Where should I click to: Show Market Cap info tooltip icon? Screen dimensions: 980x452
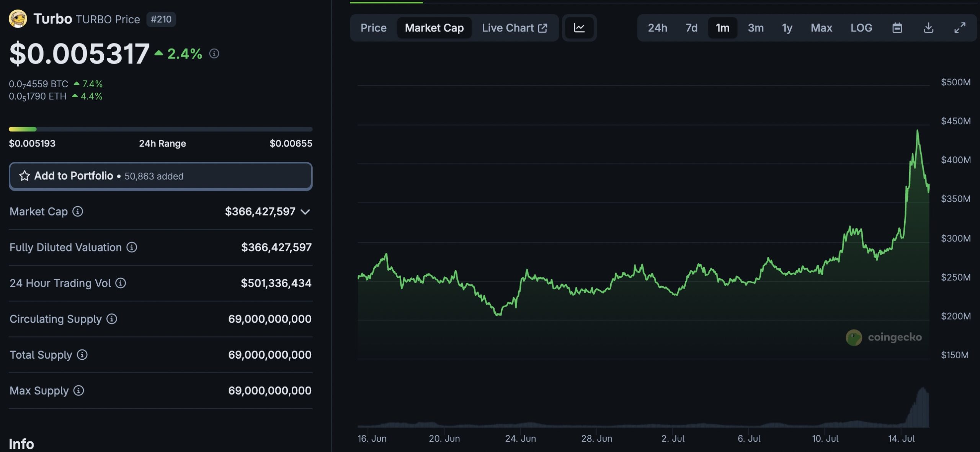click(78, 211)
